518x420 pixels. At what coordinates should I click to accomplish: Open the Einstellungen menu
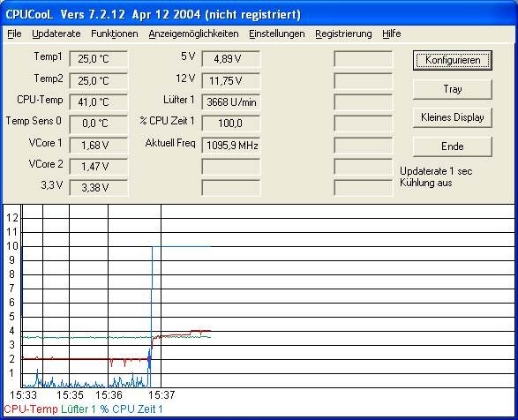[277, 34]
